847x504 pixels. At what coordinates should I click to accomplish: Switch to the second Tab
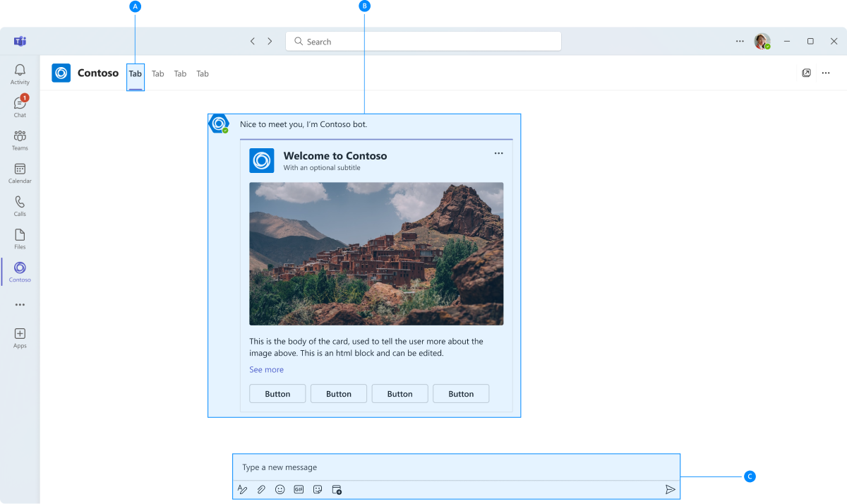click(x=158, y=73)
